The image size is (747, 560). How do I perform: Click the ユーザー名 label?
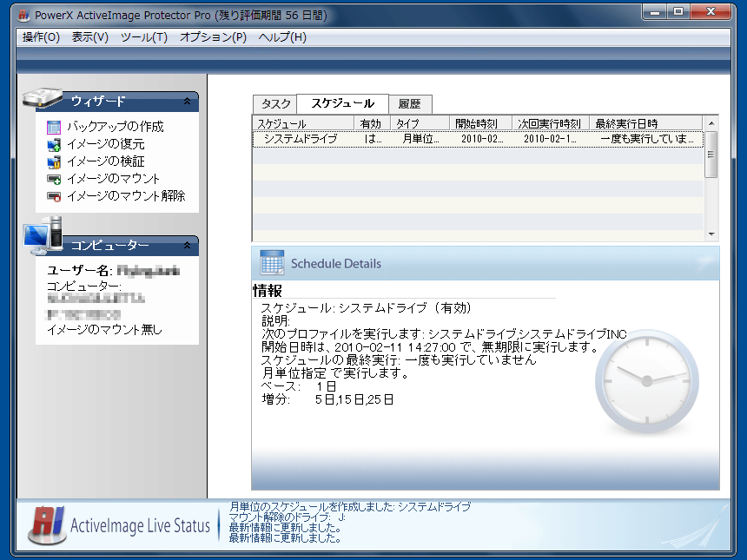(x=79, y=271)
